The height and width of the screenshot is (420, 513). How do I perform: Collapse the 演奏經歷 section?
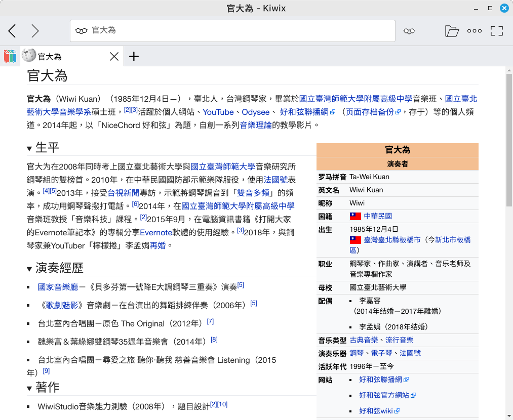[29, 269]
